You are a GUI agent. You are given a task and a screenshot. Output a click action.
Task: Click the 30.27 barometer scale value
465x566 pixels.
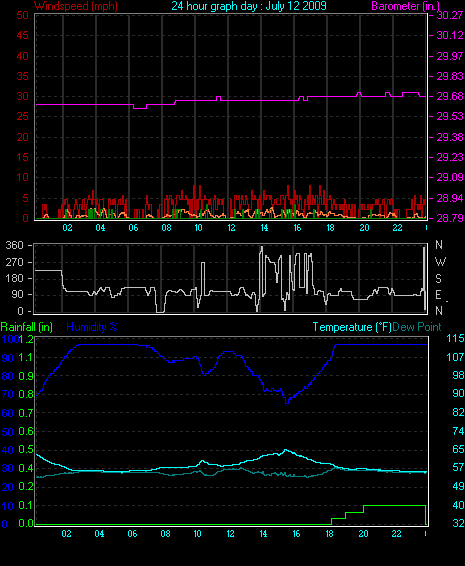450,15
